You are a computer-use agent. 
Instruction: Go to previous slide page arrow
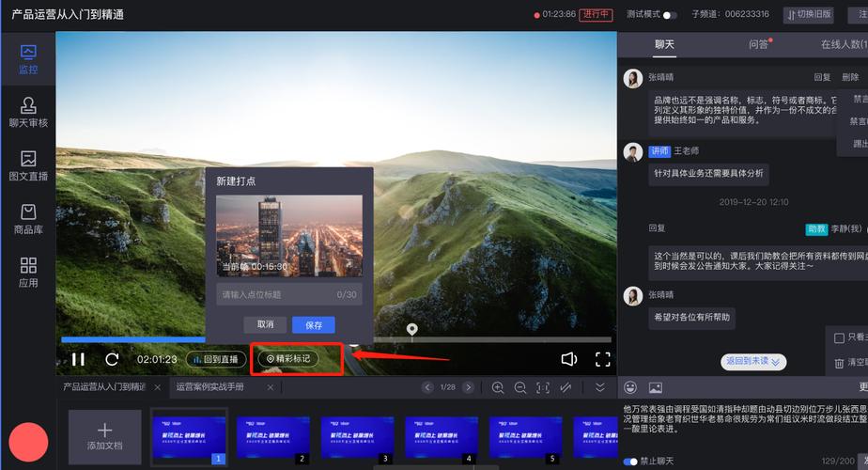(427, 387)
